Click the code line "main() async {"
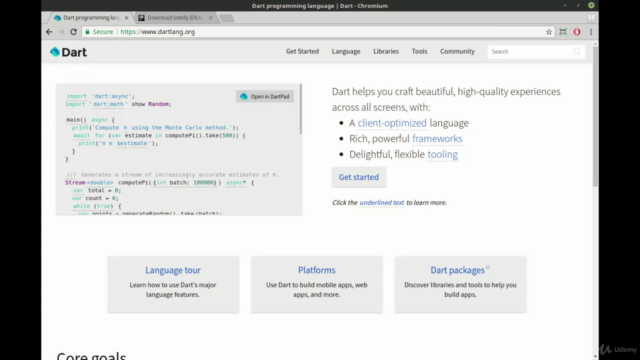 (91, 120)
